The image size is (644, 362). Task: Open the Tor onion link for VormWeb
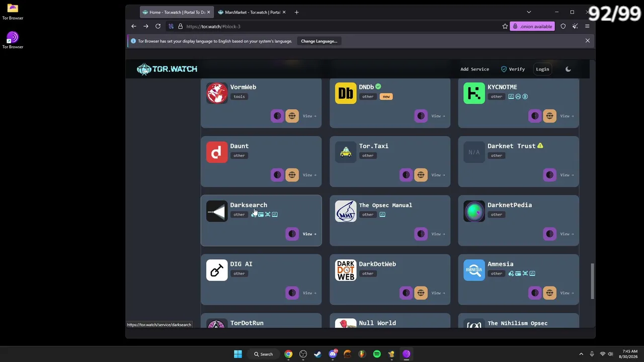277,116
